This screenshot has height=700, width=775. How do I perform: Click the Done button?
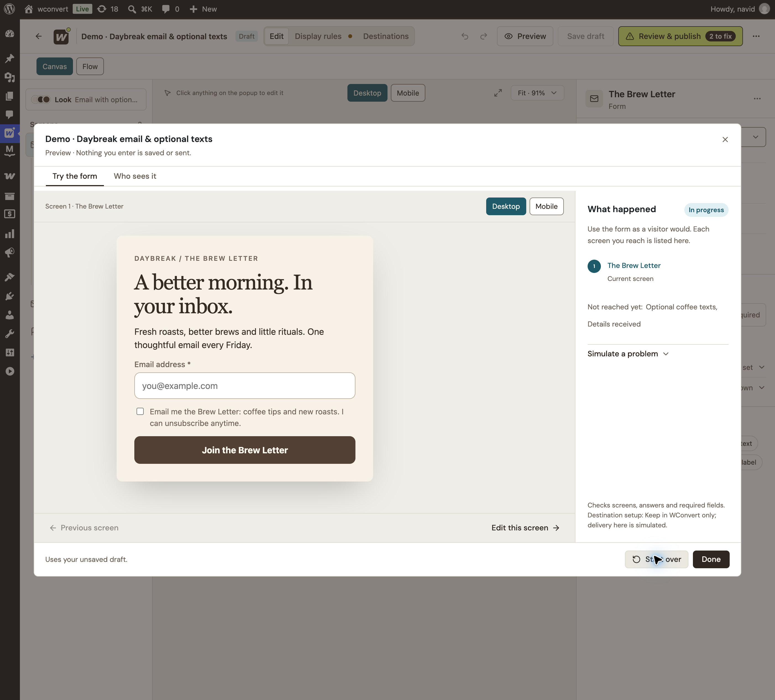point(711,559)
